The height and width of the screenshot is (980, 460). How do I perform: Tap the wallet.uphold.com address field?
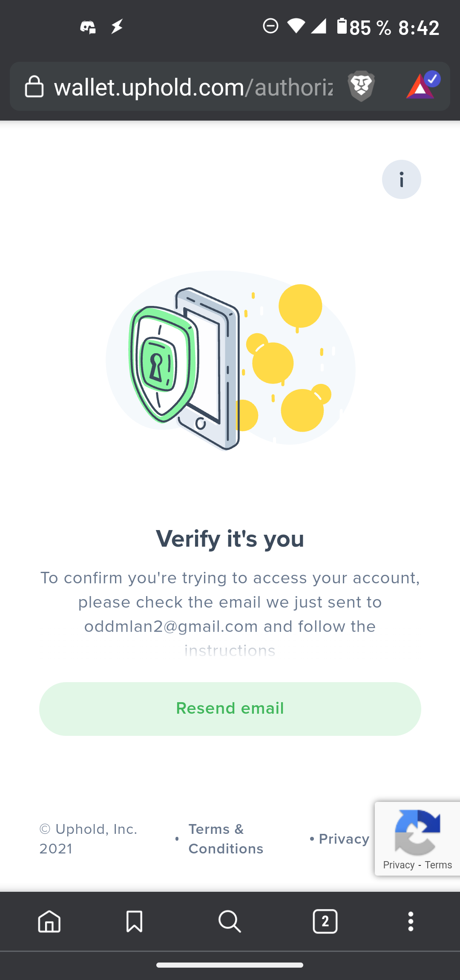(193, 87)
